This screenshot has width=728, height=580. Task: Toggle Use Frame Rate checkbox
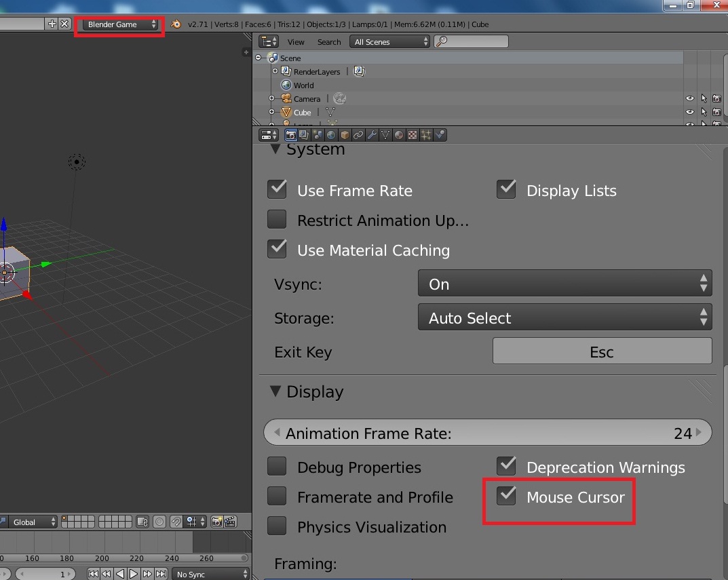click(x=277, y=189)
